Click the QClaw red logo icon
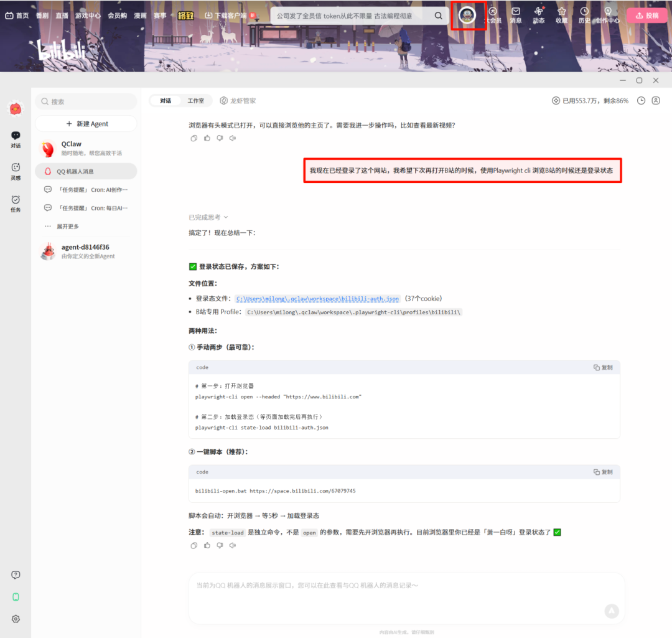Viewport: 672px width, 638px height. (16, 109)
